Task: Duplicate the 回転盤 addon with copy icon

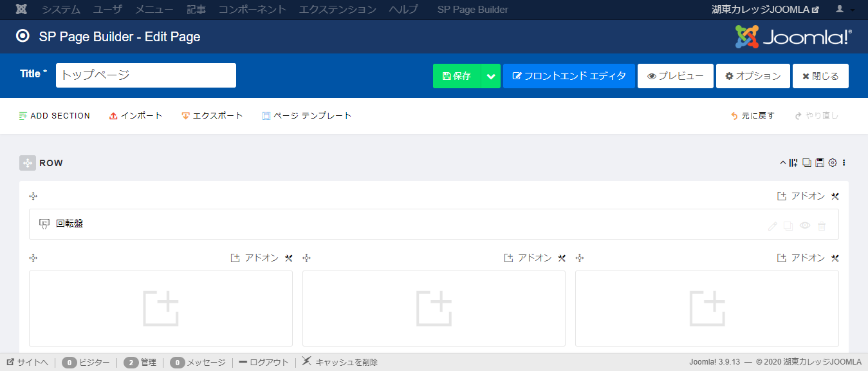Action: point(788,225)
